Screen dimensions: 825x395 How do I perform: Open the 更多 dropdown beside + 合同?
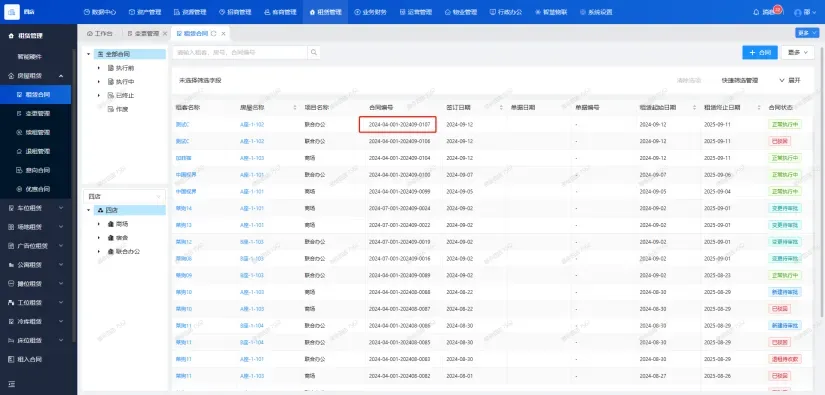click(x=798, y=52)
